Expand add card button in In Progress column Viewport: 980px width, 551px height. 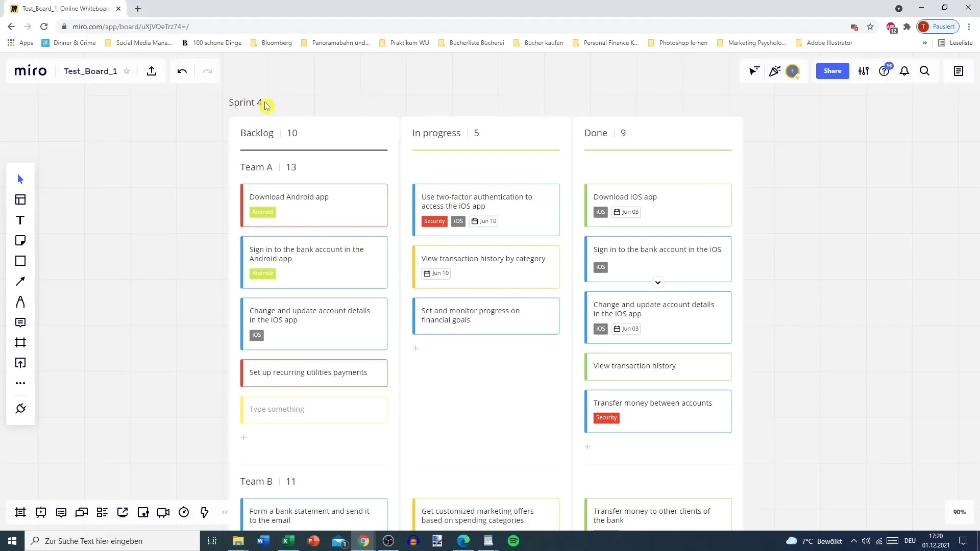click(x=416, y=348)
